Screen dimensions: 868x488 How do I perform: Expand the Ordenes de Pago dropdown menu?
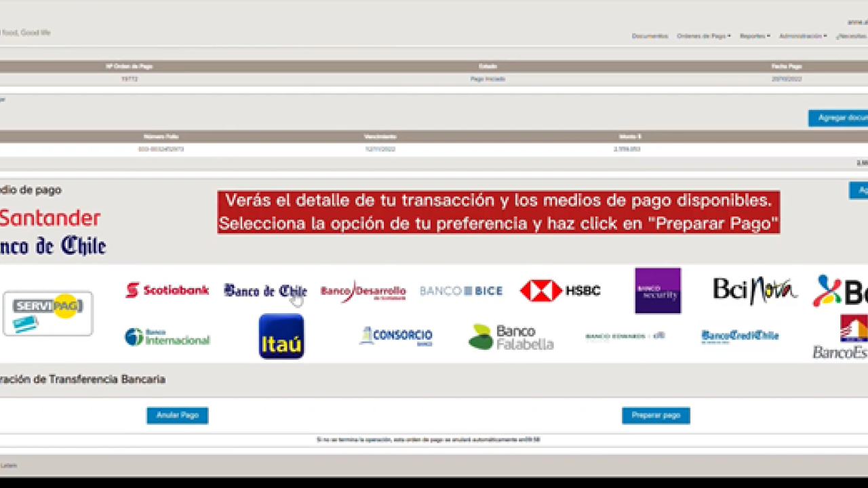click(x=704, y=36)
